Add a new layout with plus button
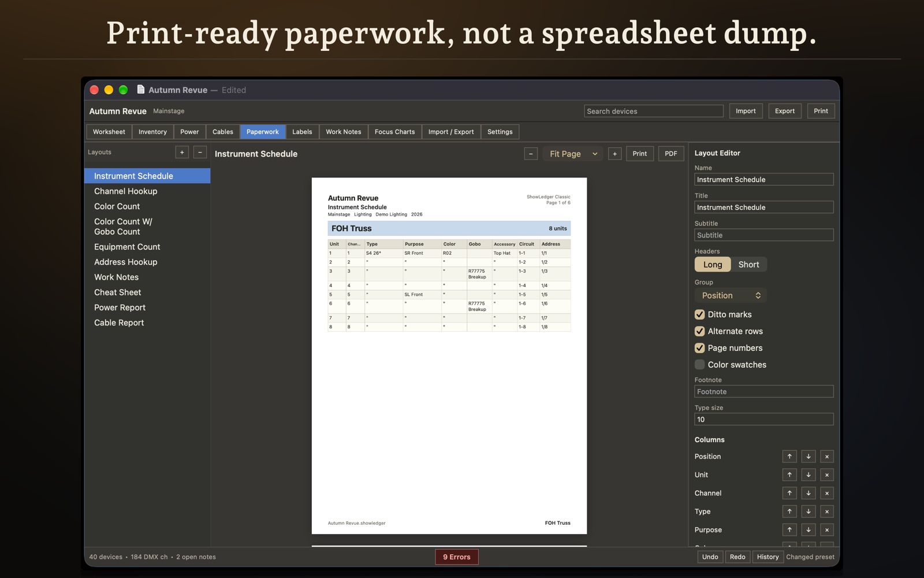The image size is (924, 578). point(182,152)
